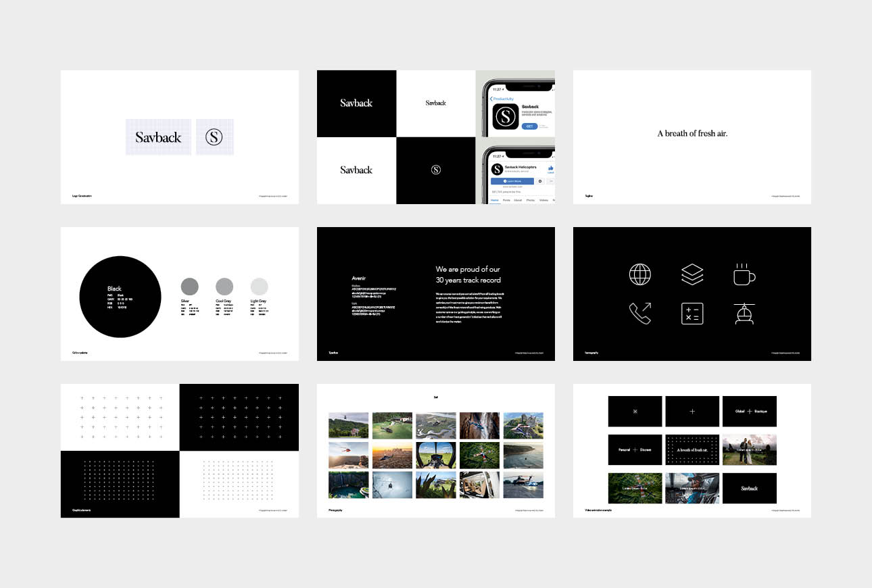Select the helicopter landing on green lawn photo
The height and width of the screenshot is (588, 872).
click(392, 426)
